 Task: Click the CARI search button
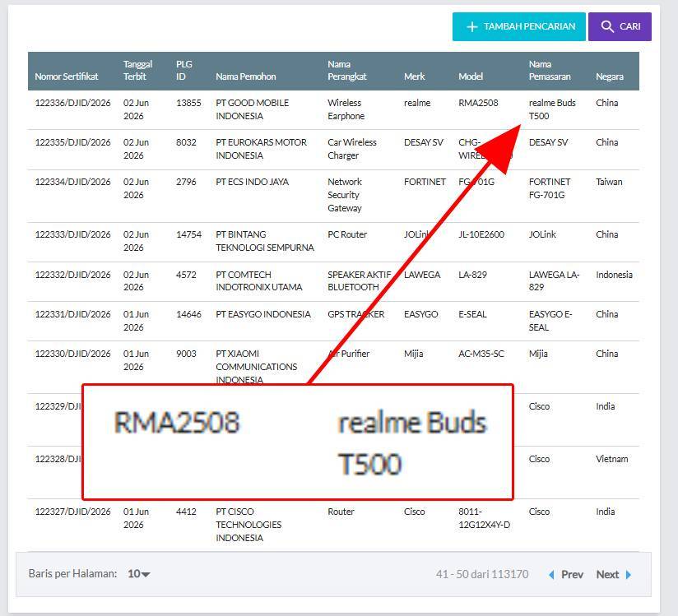pos(620,27)
